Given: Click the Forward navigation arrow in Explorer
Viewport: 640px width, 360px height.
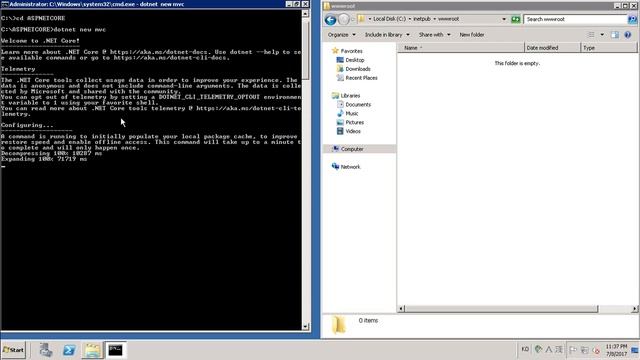Looking at the screenshot, I should point(344,19).
